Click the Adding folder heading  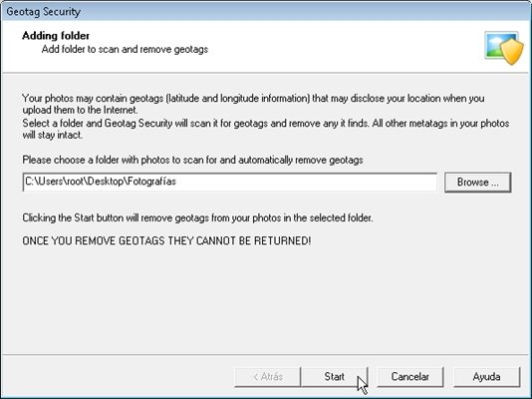(x=56, y=36)
